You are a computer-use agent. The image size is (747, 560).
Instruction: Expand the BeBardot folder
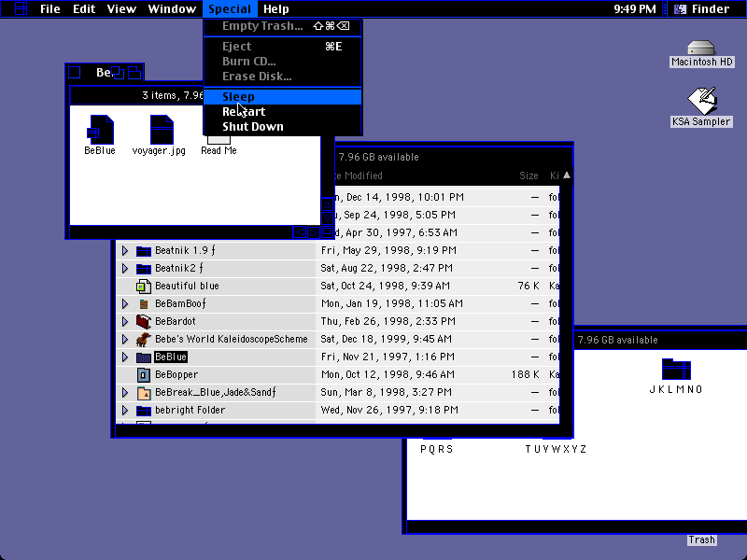(125, 321)
